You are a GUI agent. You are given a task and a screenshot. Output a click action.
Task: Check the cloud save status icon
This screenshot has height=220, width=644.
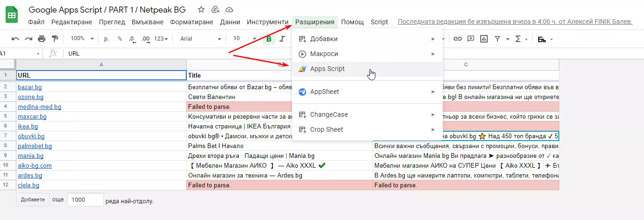229,9
